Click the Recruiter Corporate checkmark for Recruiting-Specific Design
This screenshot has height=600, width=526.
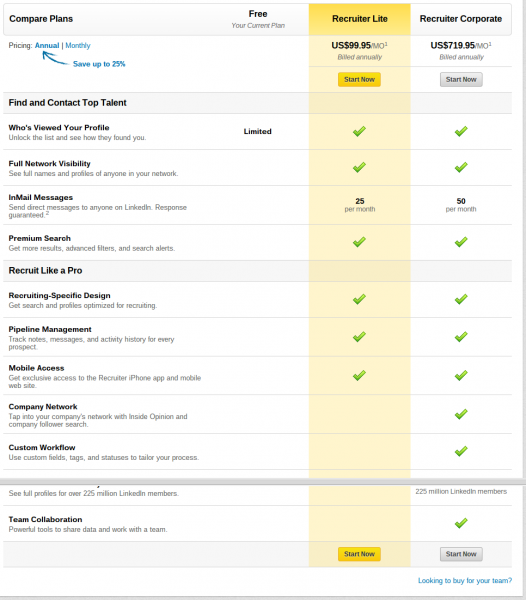point(461,299)
